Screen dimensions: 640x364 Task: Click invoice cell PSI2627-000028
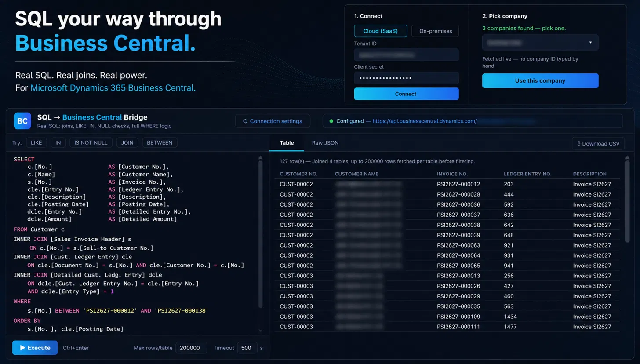tap(458, 194)
